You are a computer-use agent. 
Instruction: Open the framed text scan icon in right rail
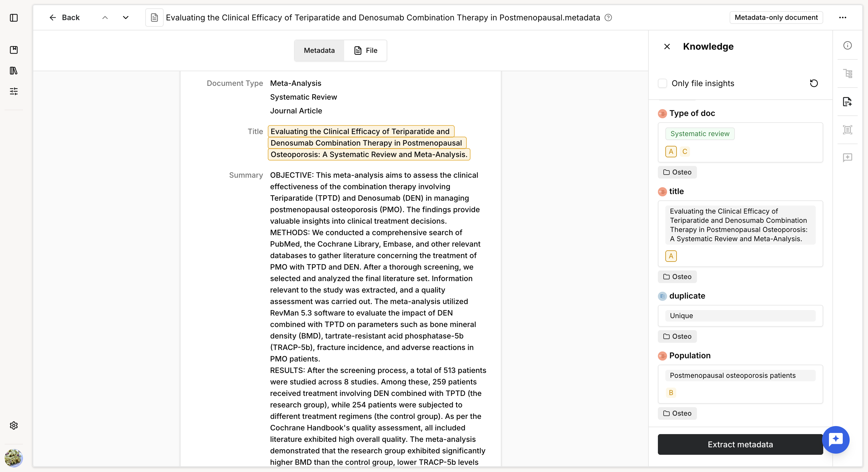point(847,130)
